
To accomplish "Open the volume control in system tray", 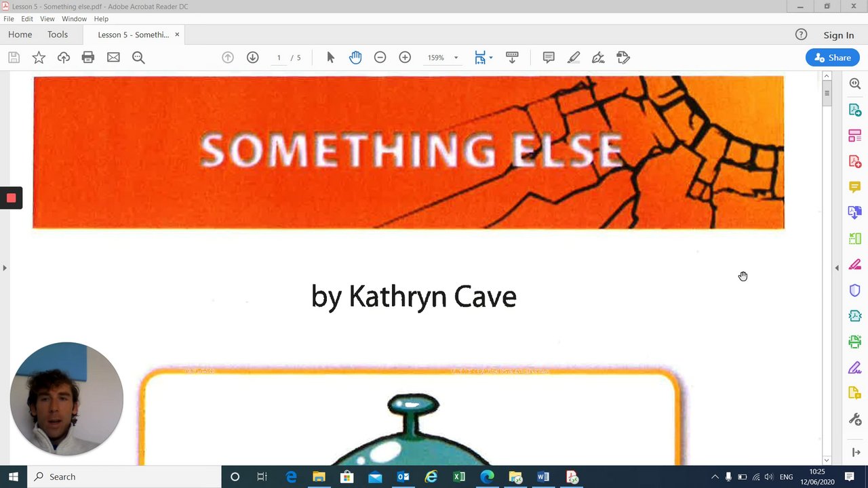I will pos(769,477).
